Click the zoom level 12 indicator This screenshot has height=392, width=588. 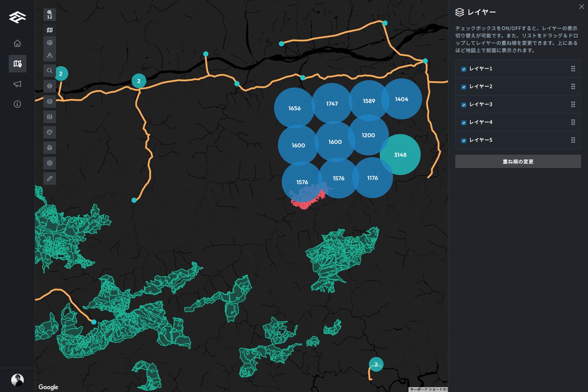click(x=50, y=15)
